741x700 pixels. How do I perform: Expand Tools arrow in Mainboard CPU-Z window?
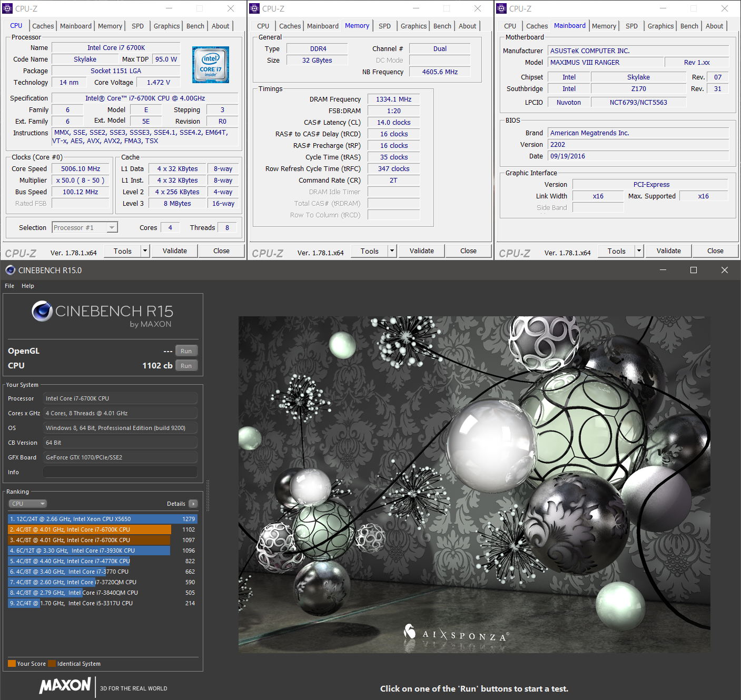pyautogui.click(x=639, y=251)
